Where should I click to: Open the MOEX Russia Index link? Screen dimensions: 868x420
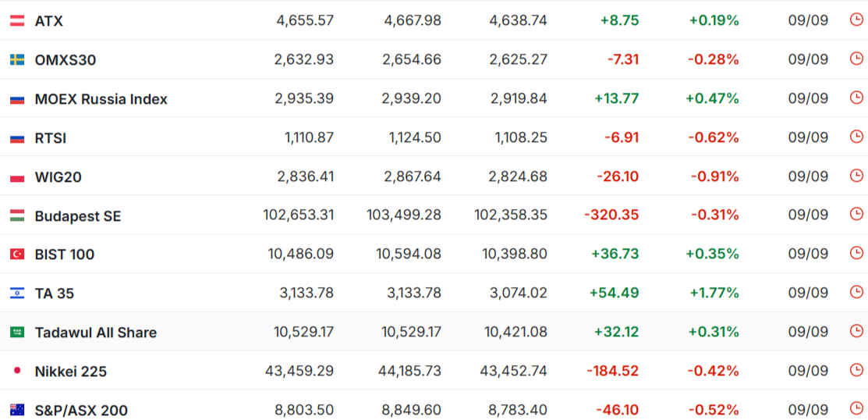pos(101,99)
